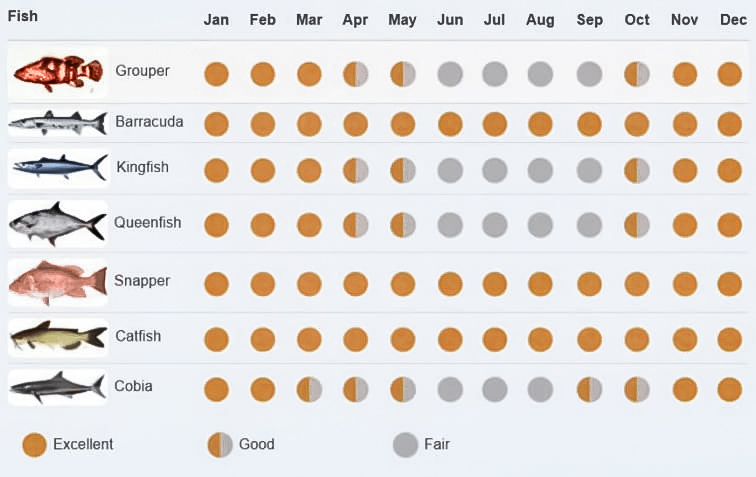
Task: Click the Jan column header
Action: coord(216,19)
